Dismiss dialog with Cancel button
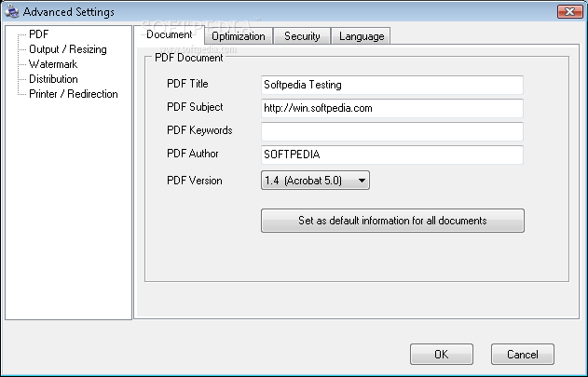588x377 pixels. pyautogui.click(x=523, y=354)
